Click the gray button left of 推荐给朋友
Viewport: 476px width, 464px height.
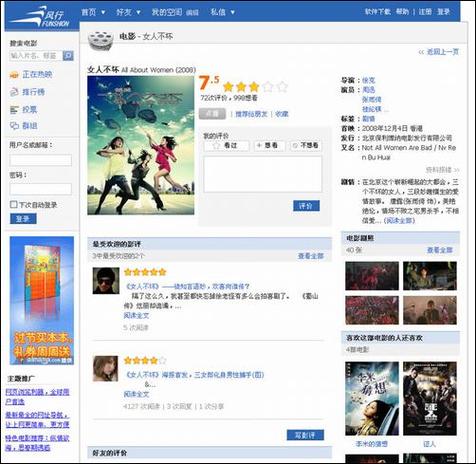[x=212, y=114]
